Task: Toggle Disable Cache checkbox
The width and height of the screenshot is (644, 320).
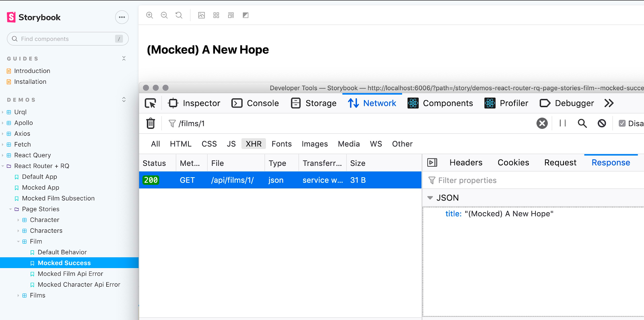Action: pos(622,123)
